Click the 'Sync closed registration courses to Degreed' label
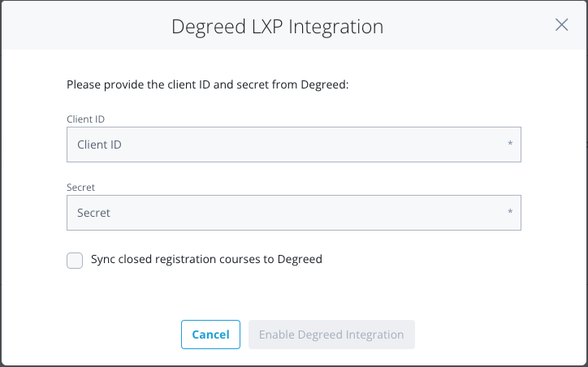Screen dimensions: 588x367 click(x=206, y=259)
